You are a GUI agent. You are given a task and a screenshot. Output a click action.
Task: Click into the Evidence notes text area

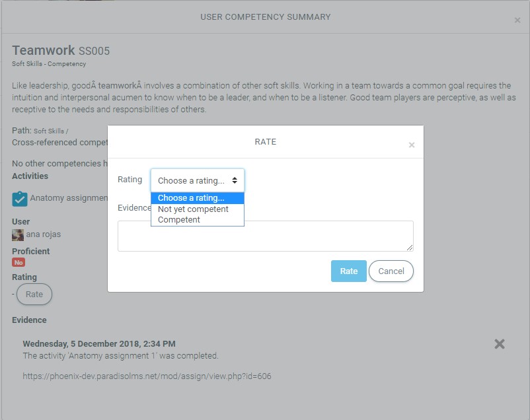pos(265,236)
